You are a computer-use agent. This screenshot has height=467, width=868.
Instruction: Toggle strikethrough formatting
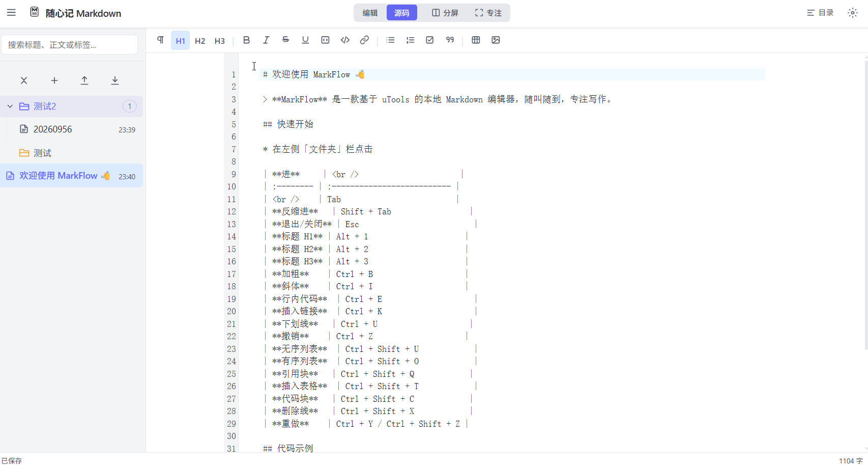(285, 40)
